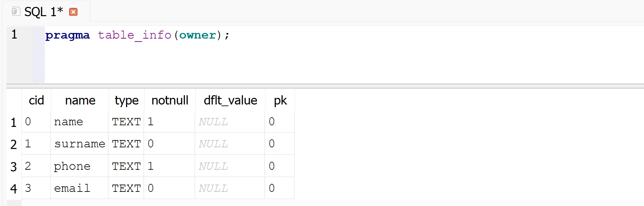Click the NULL default value for surname

coord(213,144)
